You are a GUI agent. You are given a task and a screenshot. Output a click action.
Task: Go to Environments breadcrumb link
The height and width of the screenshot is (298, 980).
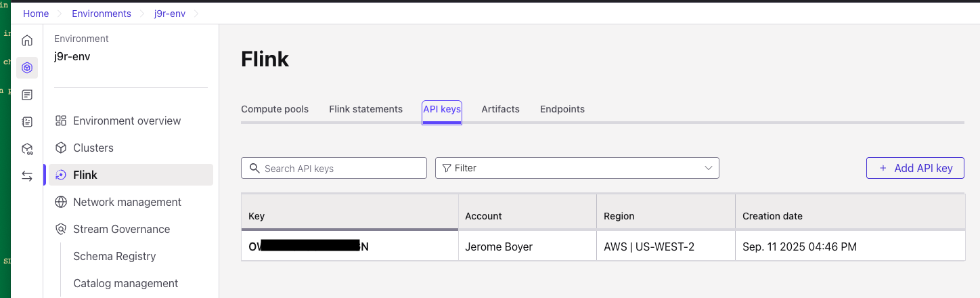(x=102, y=14)
